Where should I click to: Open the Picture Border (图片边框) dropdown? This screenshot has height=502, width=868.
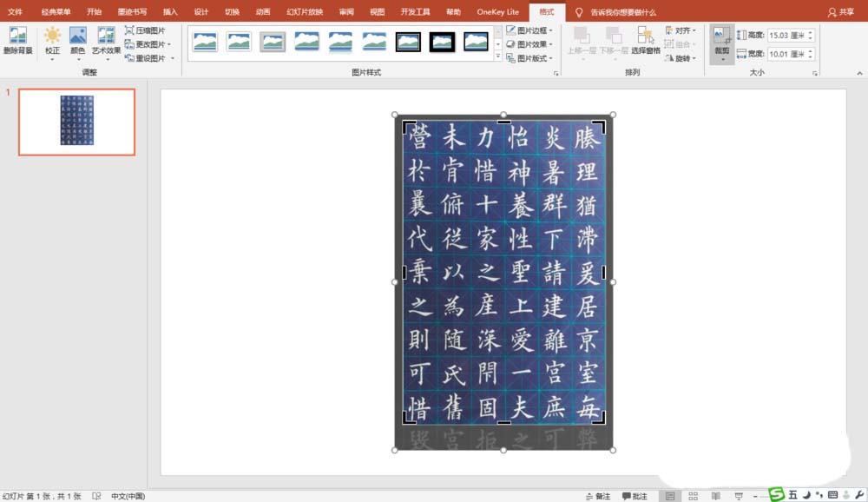pyautogui.click(x=529, y=30)
